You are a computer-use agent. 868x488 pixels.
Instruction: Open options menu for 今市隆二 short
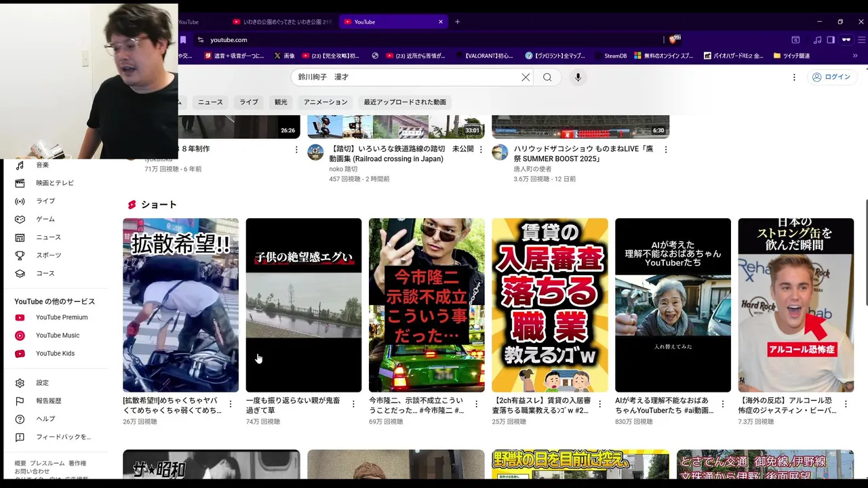point(476,404)
